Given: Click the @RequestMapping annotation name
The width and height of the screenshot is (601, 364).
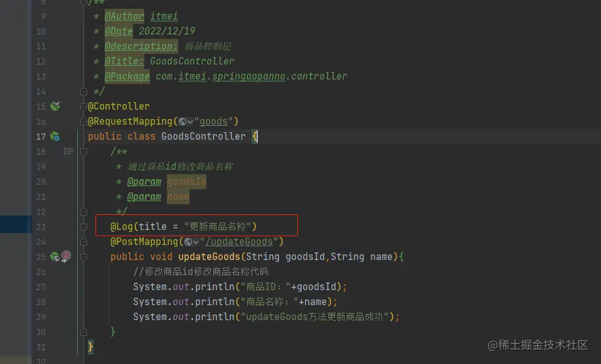Looking at the screenshot, I should click(130, 122).
